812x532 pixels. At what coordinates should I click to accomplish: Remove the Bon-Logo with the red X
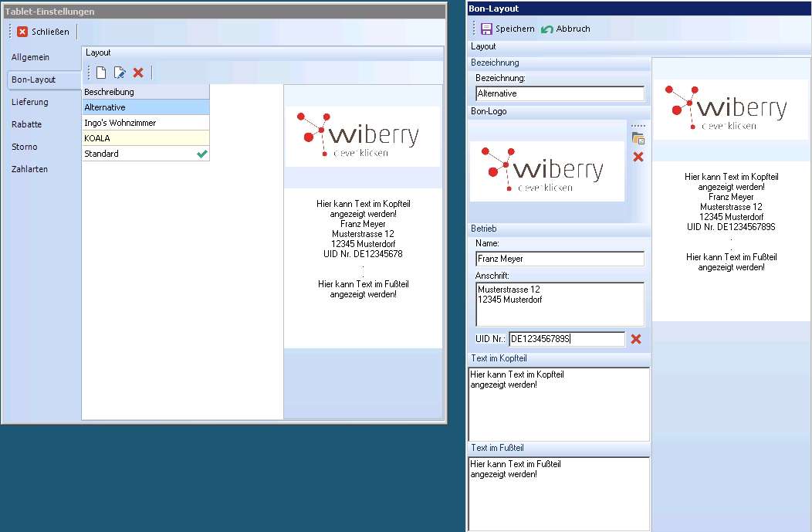tap(638, 157)
